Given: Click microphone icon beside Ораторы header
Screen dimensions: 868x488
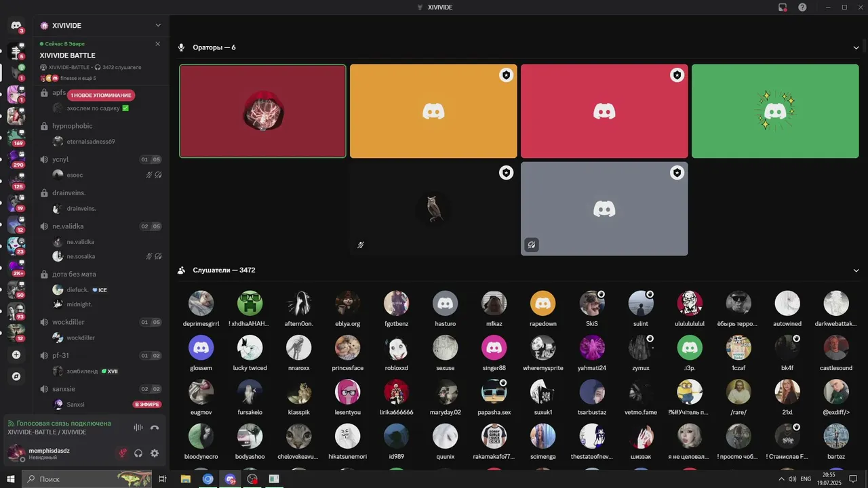Looking at the screenshot, I should pos(181,47).
